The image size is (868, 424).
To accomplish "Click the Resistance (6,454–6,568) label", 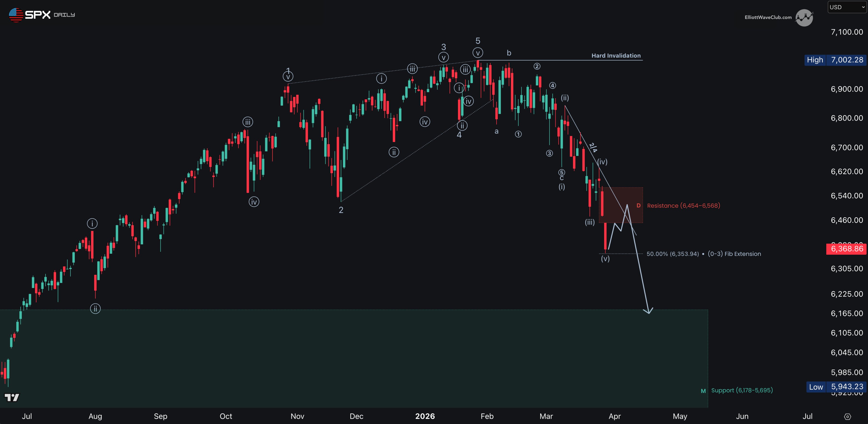I will coord(683,206).
